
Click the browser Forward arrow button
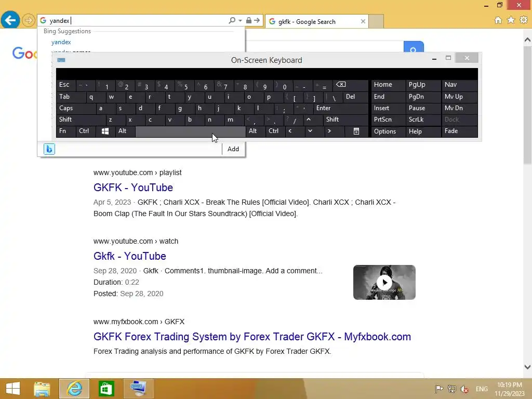(x=29, y=20)
